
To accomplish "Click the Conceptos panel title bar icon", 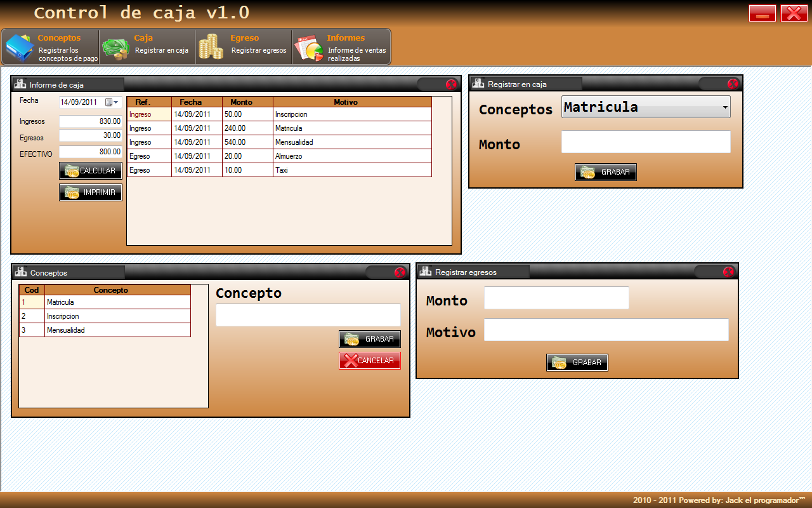I will [21, 272].
